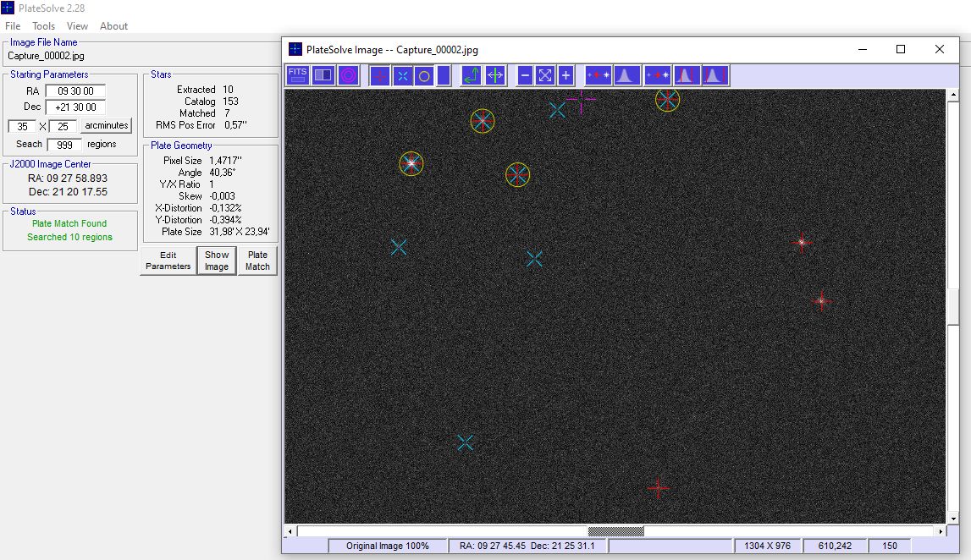This screenshot has width=971, height=560.
Task: Toggle the split-view panel icon
Action: click(x=323, y=75)
